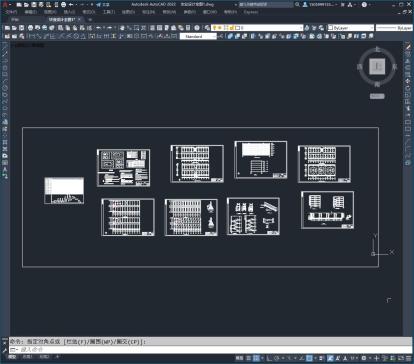Open the 视图(V) menu
The image size is (414, 364).
coord(50,12)
